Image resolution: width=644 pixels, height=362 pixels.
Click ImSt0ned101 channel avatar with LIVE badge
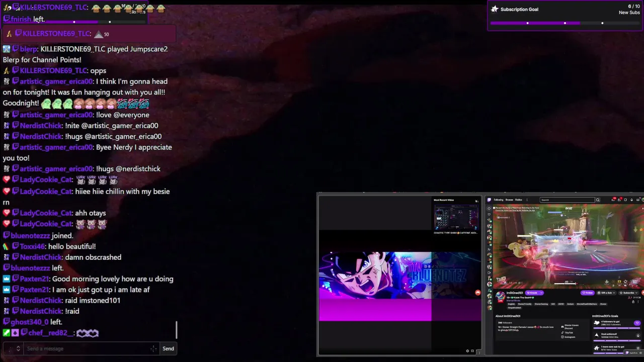click(x=500, y=296)
